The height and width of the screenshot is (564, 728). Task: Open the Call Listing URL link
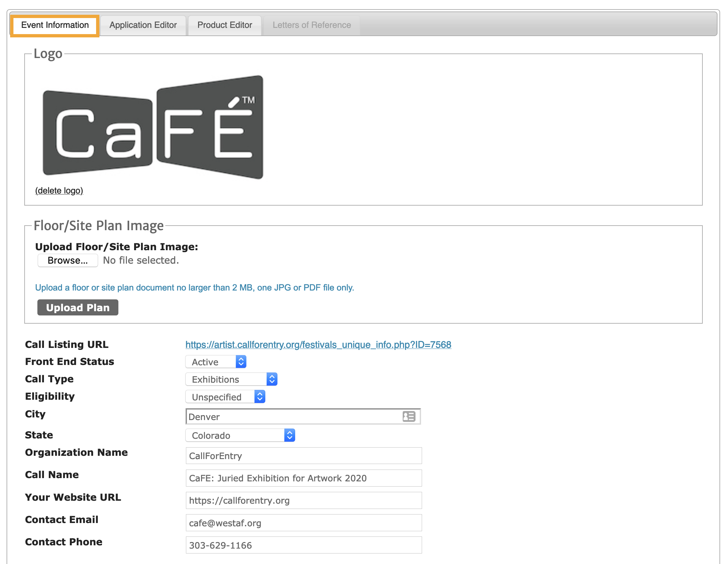click(x=318, y=345)
